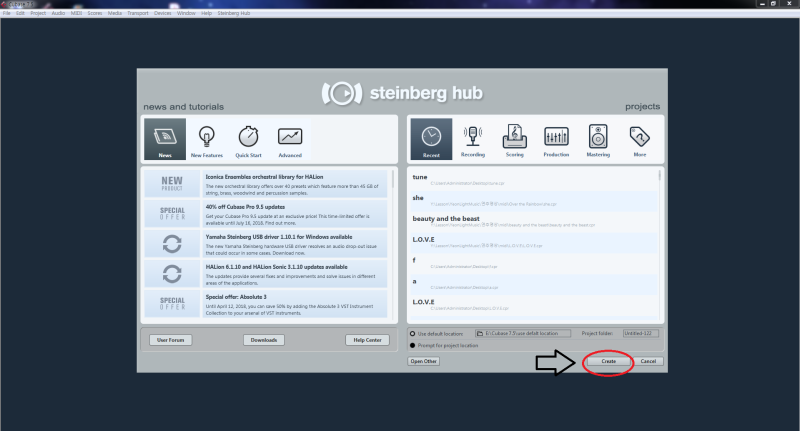This screenshot has width=800, height=431.
Task: Open HALion 6.1.10 updates available headline
Action: click(x=277, y=267)
